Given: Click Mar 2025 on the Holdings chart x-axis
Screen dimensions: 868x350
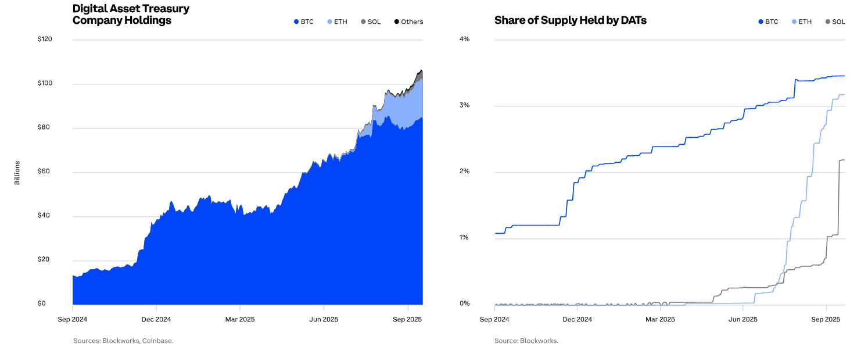Looking at the screenshot, I should point(239,319).
